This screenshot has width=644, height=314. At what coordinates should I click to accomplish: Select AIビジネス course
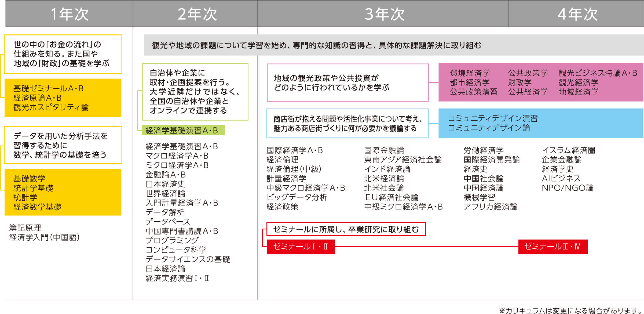[x=561, y=178]
